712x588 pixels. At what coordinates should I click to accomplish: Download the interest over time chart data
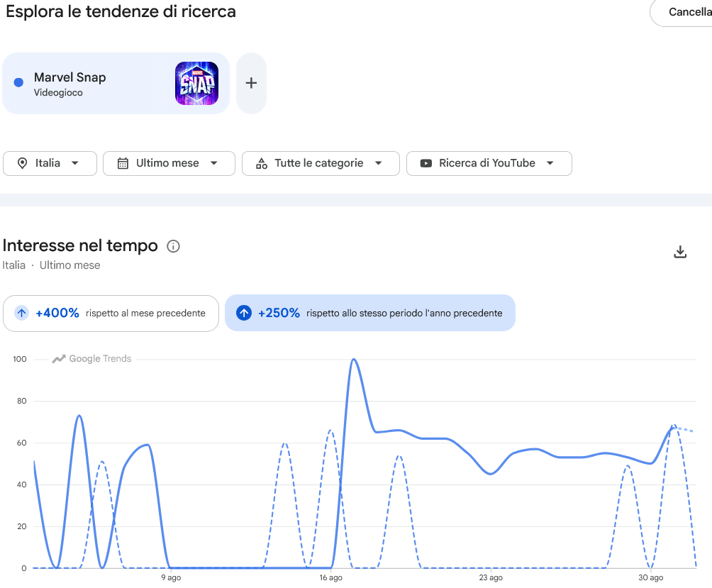pos(680,252)
